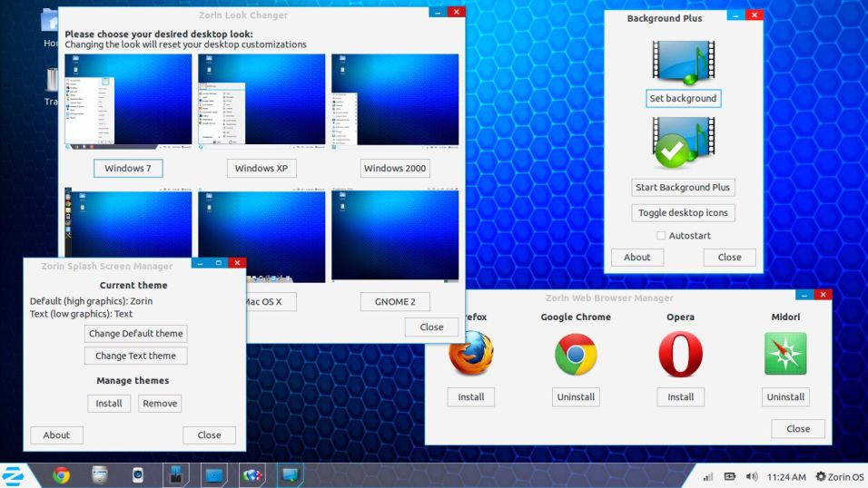Click Remove under Manage themes
The height and width of the screenshot is (488, 868).
click(160, 404)
